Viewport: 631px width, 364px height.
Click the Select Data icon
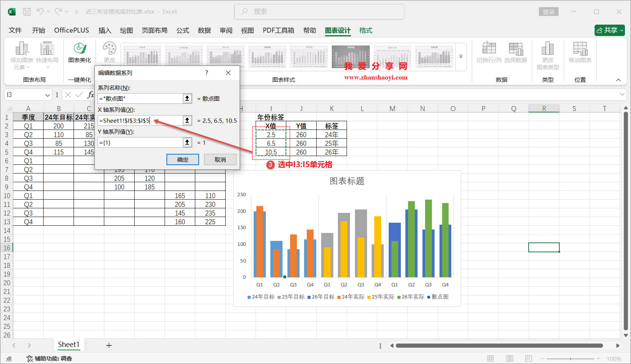[x=516, y=52]
